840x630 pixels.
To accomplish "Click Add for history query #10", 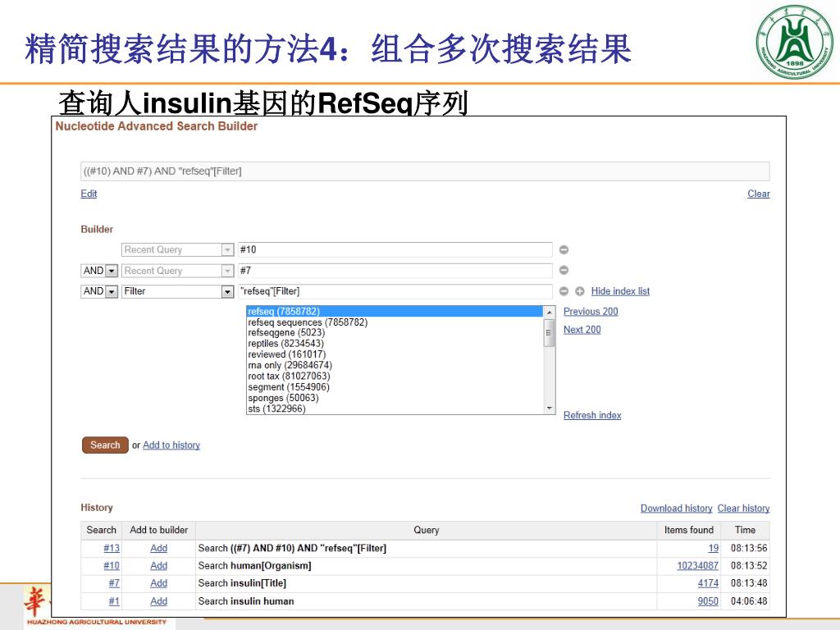I will (158, 566).
